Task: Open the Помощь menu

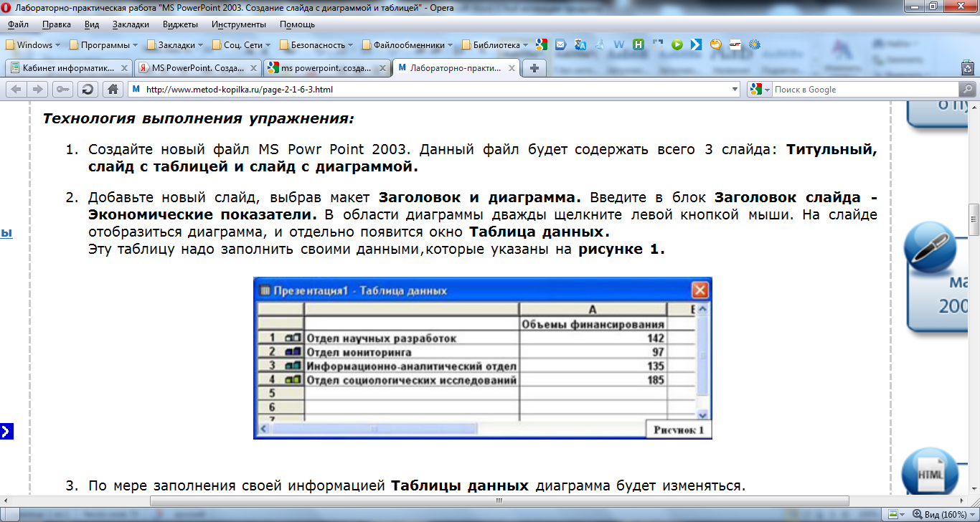Action: 297,24
